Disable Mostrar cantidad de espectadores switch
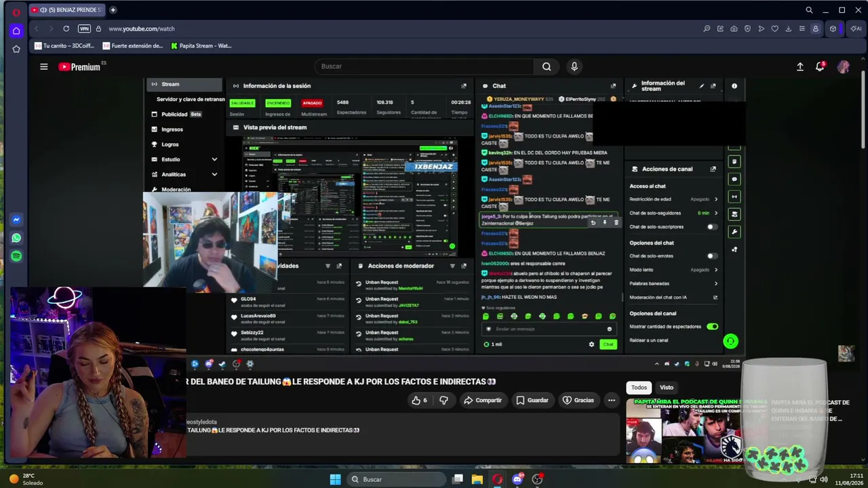 tap(712, 327)
